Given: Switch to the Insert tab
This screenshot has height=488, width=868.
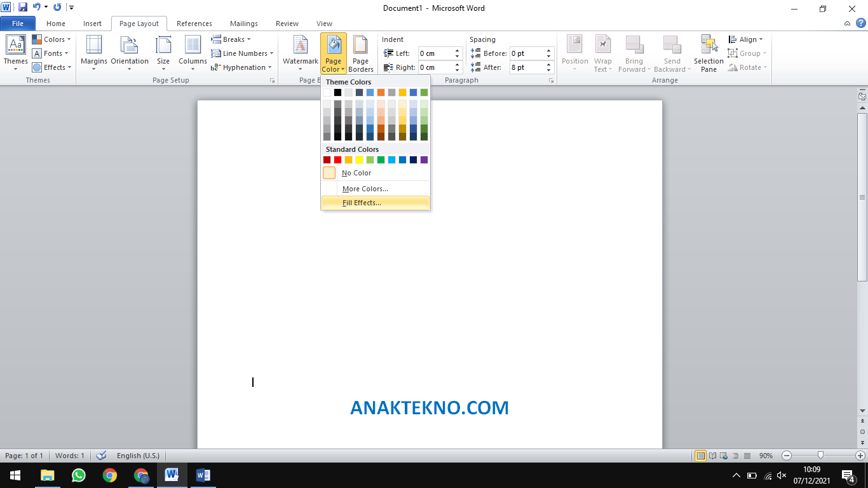Looking at the screenshot, I should pos(92,24).
